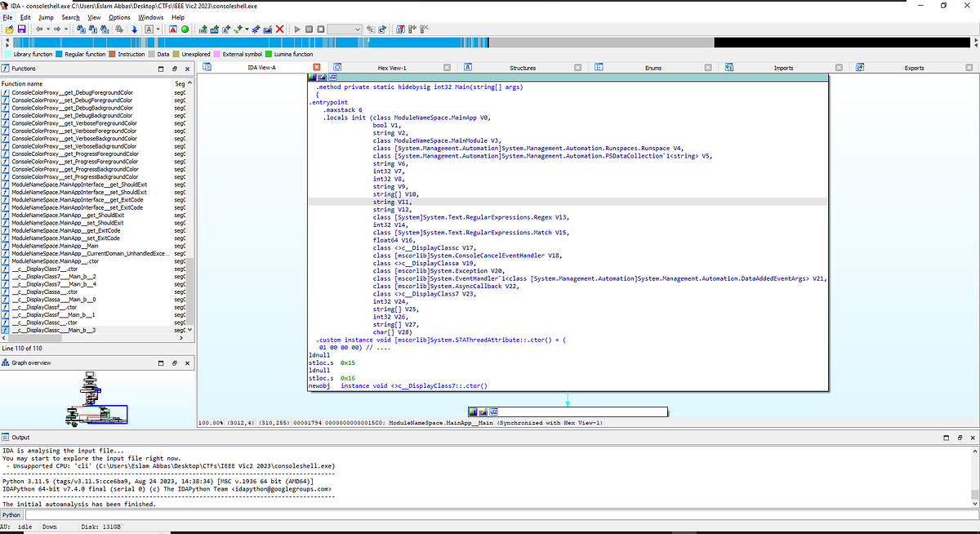Navigate back using the left arrow icon
Screen dimensions: 980x534
point(40,29)
